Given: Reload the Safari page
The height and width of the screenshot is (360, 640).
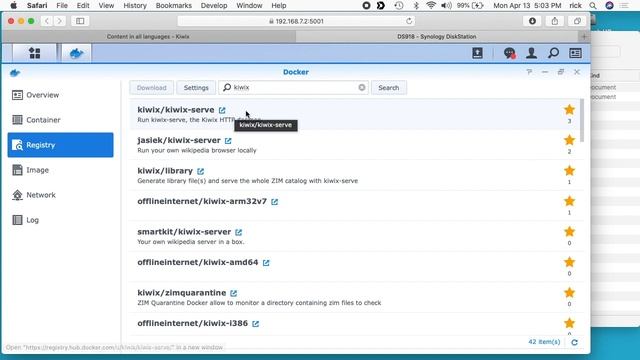Looking at the screenshot, I should 409,21.
